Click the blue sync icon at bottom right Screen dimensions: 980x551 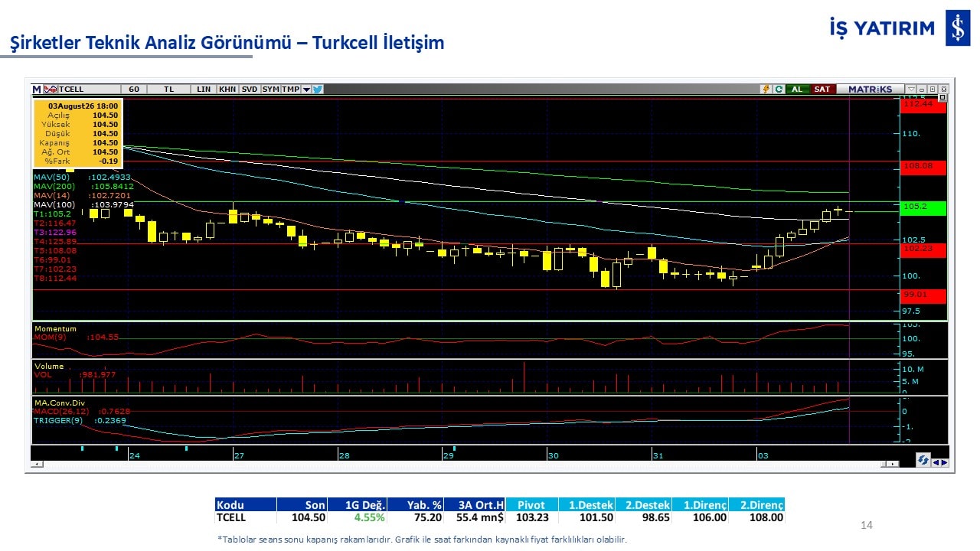(923, 460)
